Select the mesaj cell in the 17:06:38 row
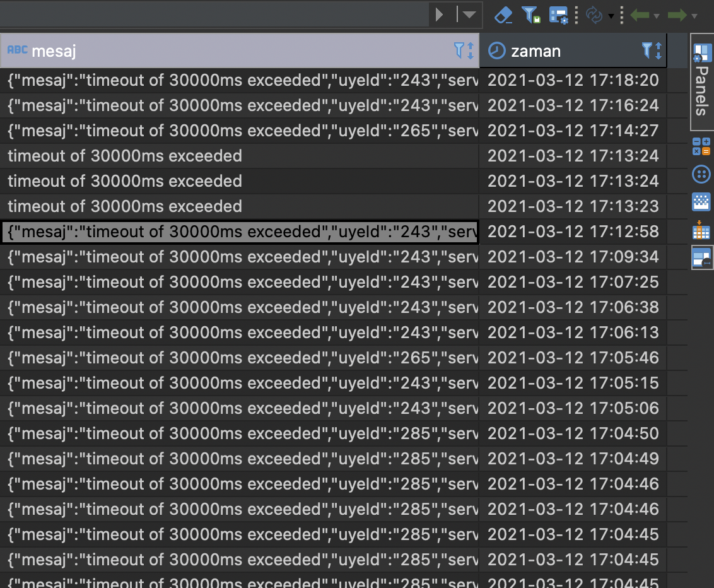This screenshot has height=588, width=714. pos(240,307)
